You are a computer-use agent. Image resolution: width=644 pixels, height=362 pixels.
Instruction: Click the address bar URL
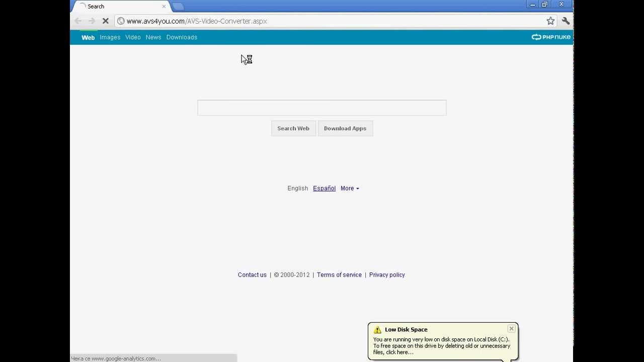click(x=197, y=21)
